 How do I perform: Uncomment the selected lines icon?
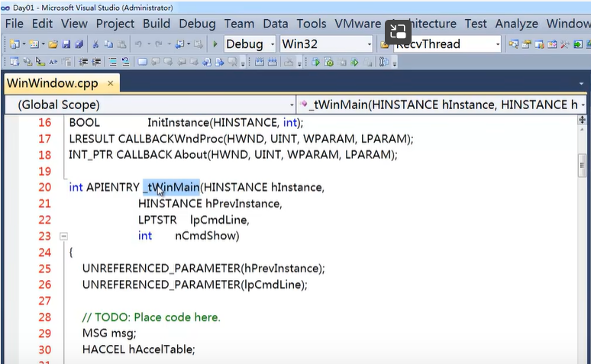[125, 62]
